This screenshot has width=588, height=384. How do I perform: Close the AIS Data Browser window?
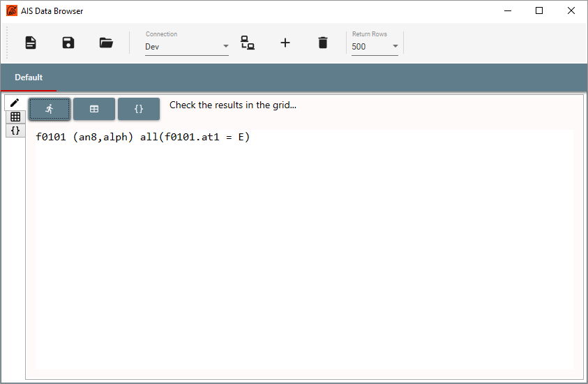point(571,11)
